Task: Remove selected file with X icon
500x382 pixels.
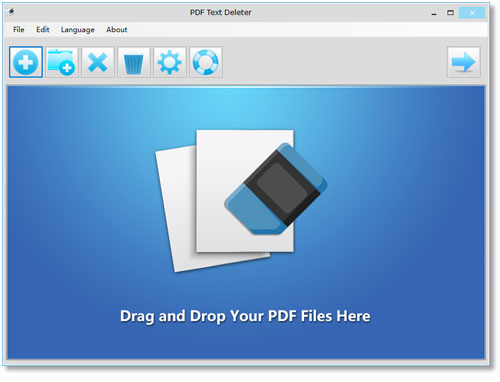Action: [x=98, y=62]
